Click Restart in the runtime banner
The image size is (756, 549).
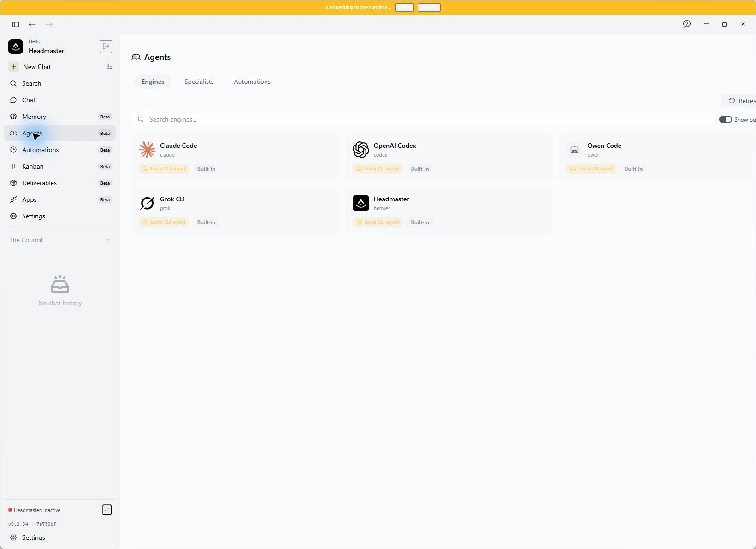click(429, 7)
